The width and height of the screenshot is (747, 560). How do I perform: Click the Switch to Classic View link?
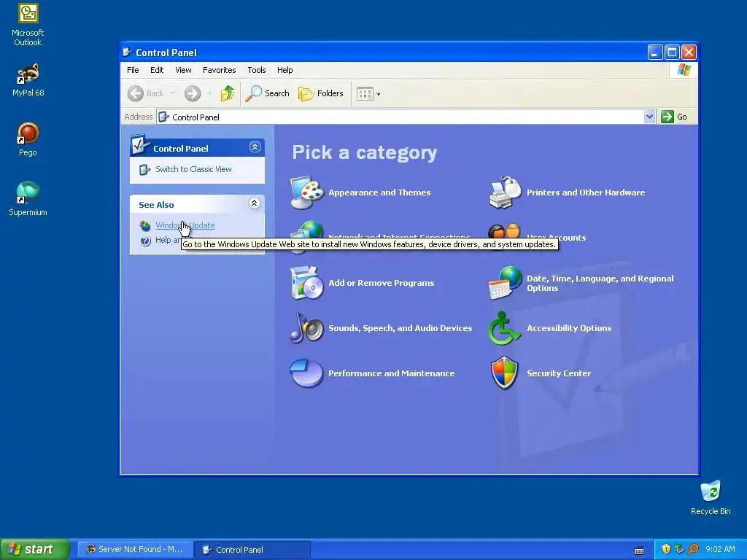(193, 169)
